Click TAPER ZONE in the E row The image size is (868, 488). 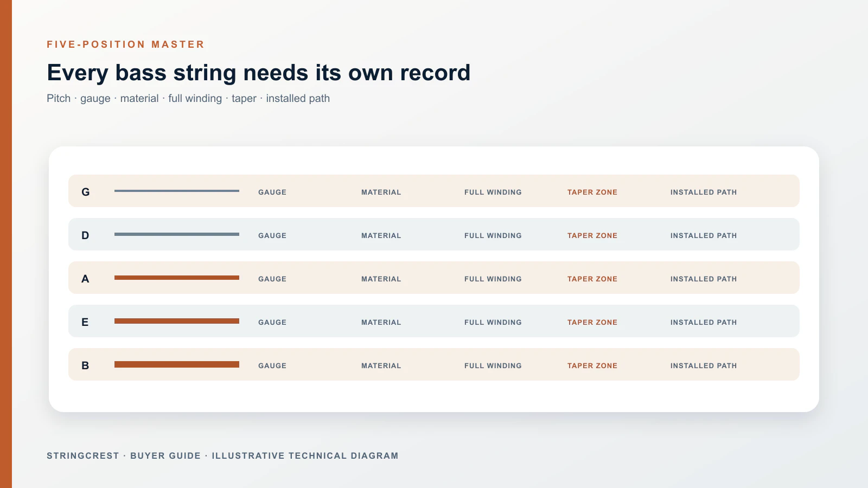[x=592, y=323]
